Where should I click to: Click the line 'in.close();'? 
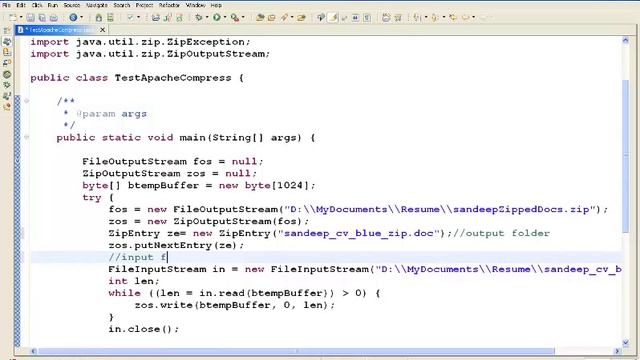click(143, 329)
